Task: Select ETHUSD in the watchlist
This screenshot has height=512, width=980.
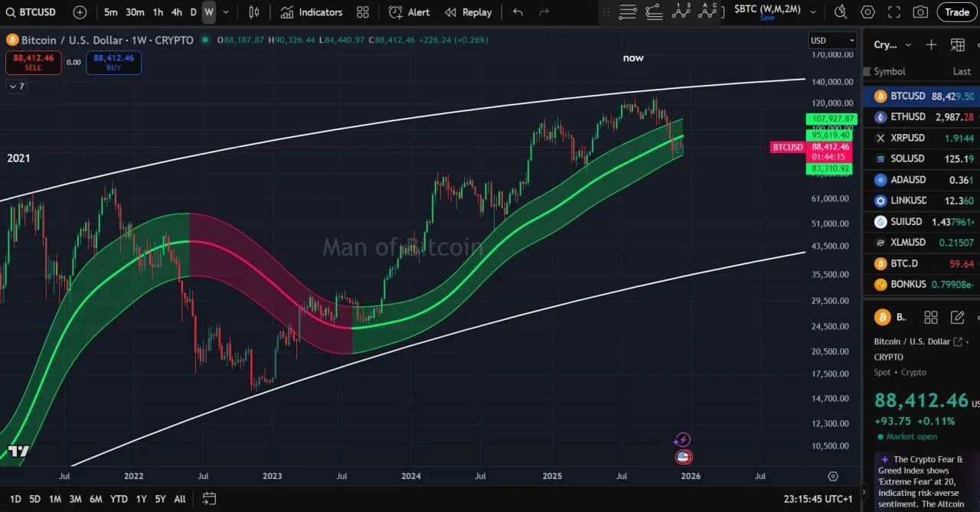Action: [921, 117]
